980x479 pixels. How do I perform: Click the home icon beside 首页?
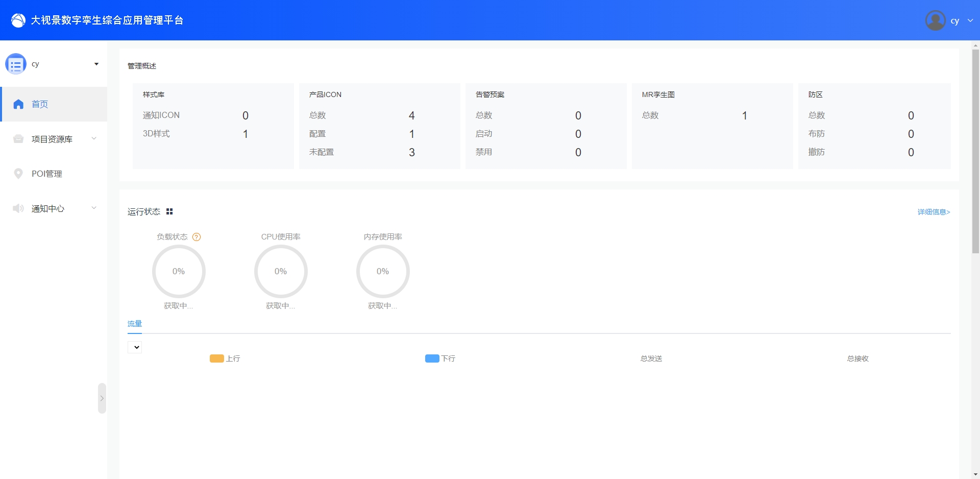(18, 104)
